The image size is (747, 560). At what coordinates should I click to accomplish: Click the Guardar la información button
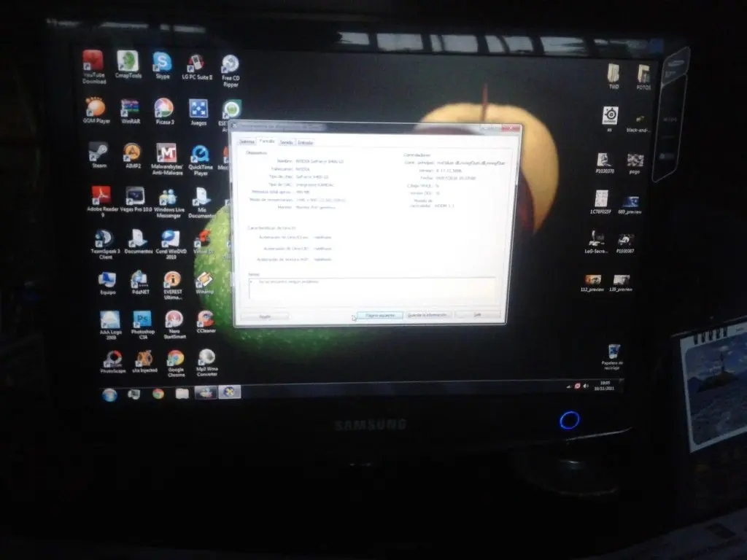click(x=427, y=315)
